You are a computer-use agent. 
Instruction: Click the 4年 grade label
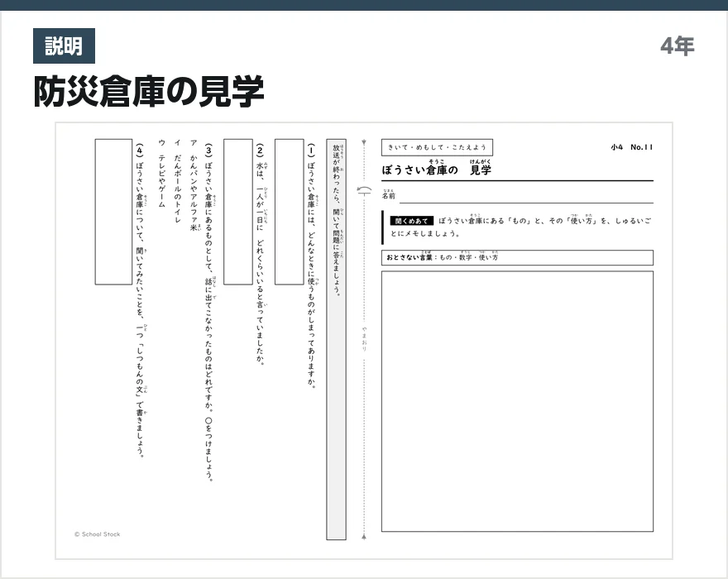(678, 46)
